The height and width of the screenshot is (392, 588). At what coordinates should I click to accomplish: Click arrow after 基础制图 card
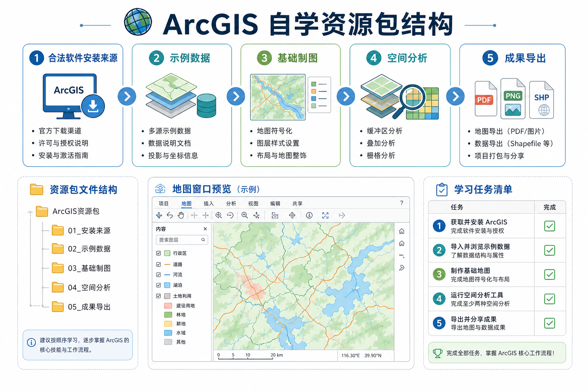coord(346,96)
